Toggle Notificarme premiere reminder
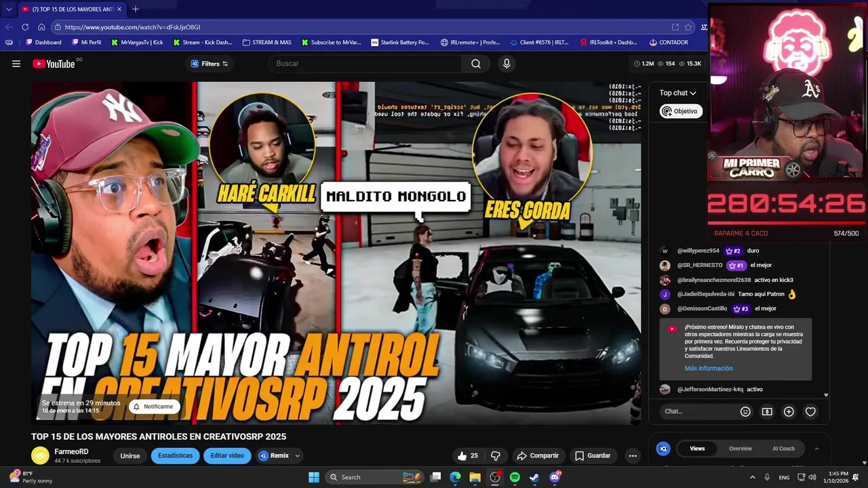Image resolution: width=868 pixels, height=488 pixels. coord(153,407)
